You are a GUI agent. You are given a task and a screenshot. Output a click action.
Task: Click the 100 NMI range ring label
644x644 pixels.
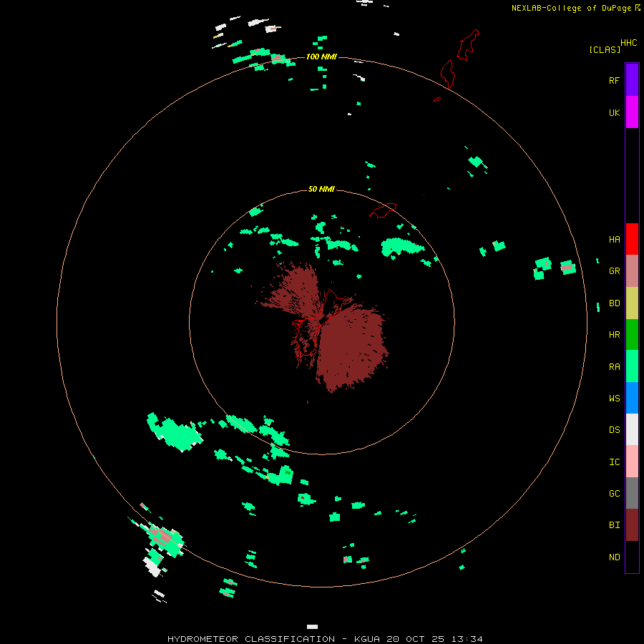coord(321,57)
